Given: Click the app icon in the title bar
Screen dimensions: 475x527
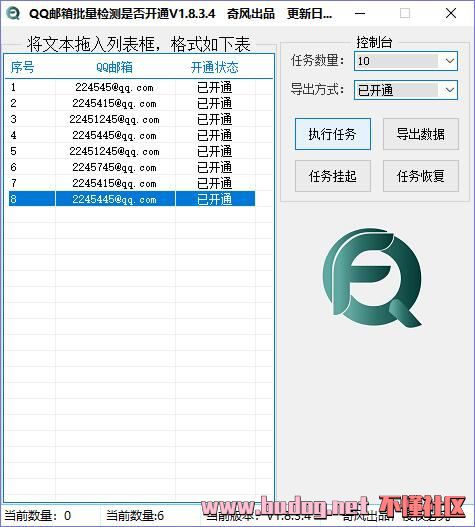Looking at the screenshot, I should tap(13, 13).
